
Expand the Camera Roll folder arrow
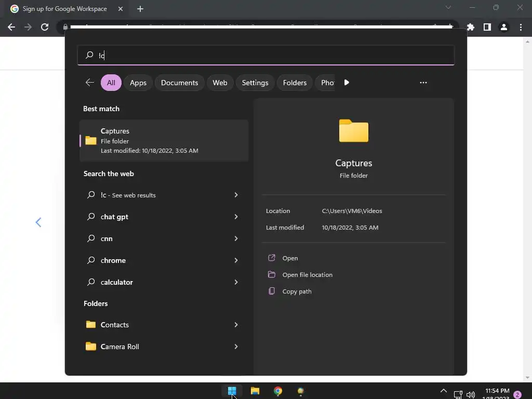236,347
